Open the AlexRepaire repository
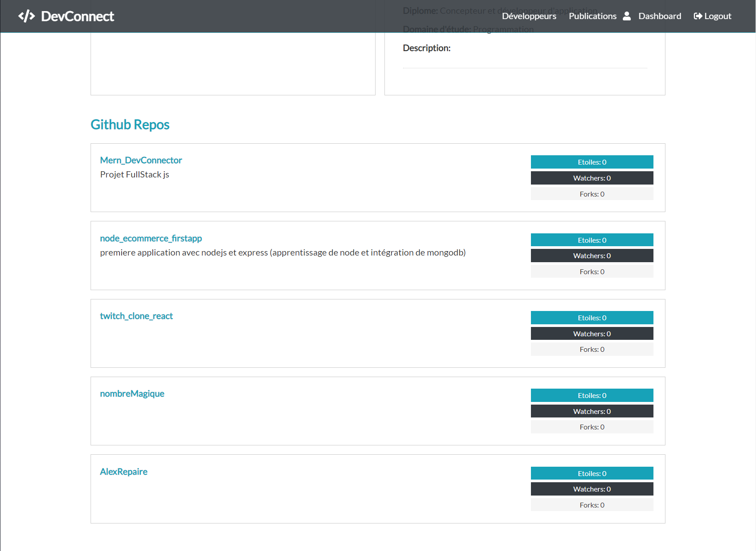This screenshot has height=551, width=756. (x=123, y=472)
